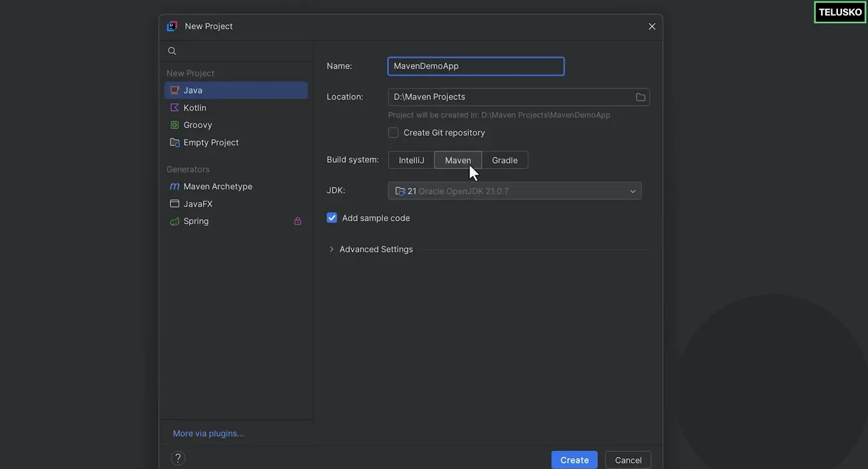Select Maven Archetype generator

[x=236, y=186]
